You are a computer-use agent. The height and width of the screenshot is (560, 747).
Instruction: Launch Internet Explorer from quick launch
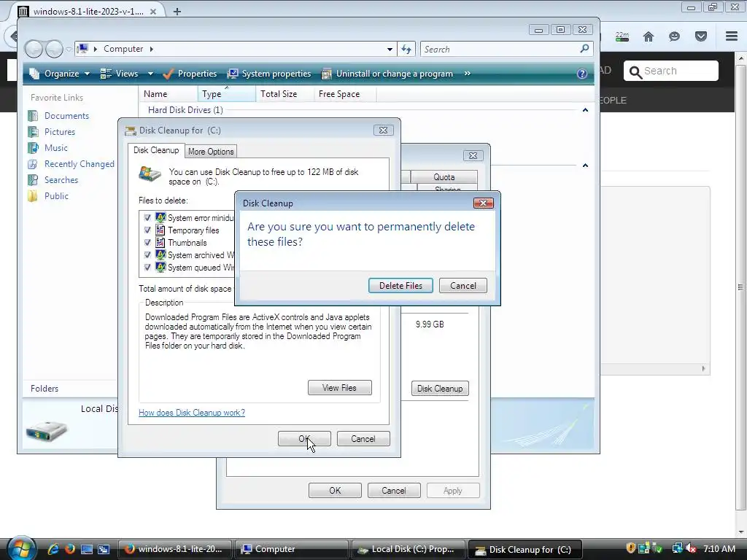click(53, 549)
